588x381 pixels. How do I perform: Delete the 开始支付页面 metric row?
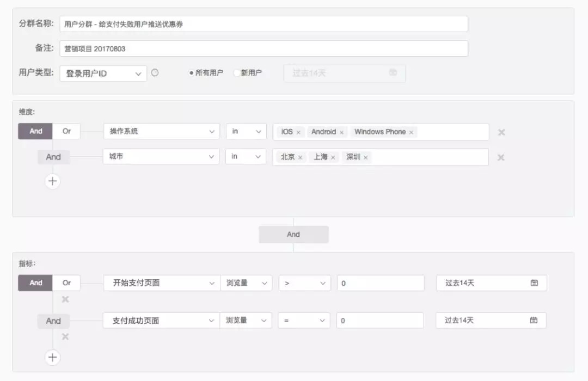(x=65, y=299)
